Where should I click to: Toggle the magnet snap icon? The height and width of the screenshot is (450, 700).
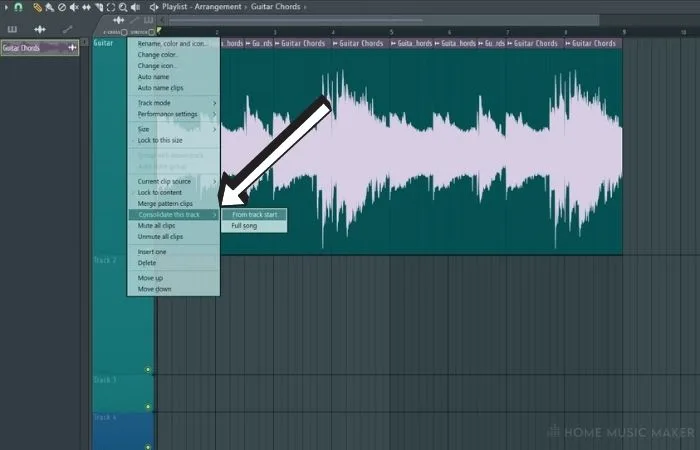coord(18,7)
